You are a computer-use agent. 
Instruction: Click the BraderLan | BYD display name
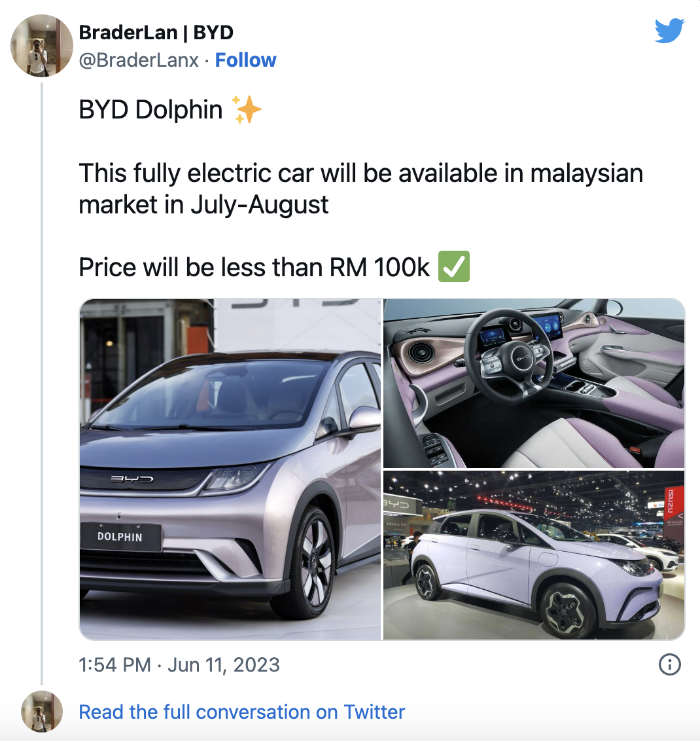coord(156,33)
